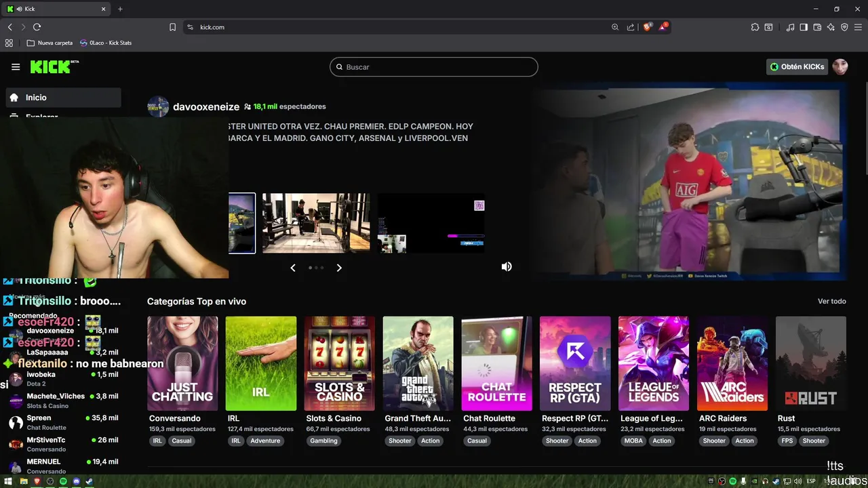
Task: Select the dark carousel thumbnail with QR code
Action: point(431,223)
